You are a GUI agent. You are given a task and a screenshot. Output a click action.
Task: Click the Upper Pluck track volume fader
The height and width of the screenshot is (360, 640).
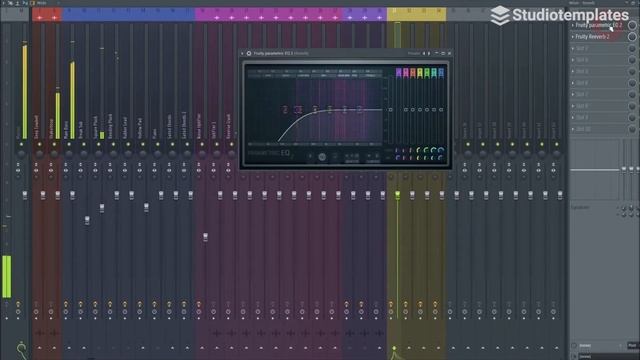coord(102,208)
